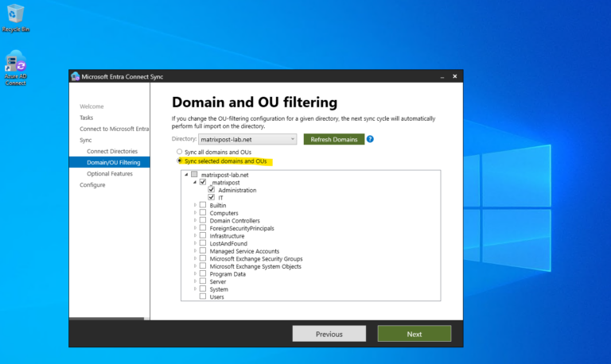Open the Directory dropdown matrixpost-lab.net
Image resolution: width=611 pixels, height=364 pixels.
(x=247, y=139)
